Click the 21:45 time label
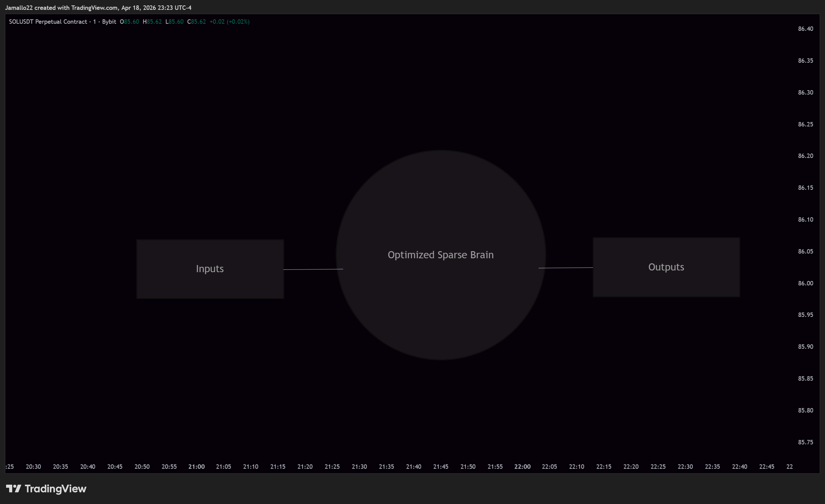Image resolution: width=825 pixels, height=504 pixels. tap(441, 467)
